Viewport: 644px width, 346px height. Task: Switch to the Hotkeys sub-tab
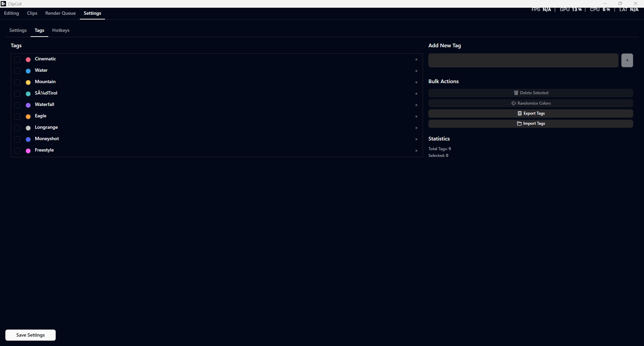(x=61, y=30)
